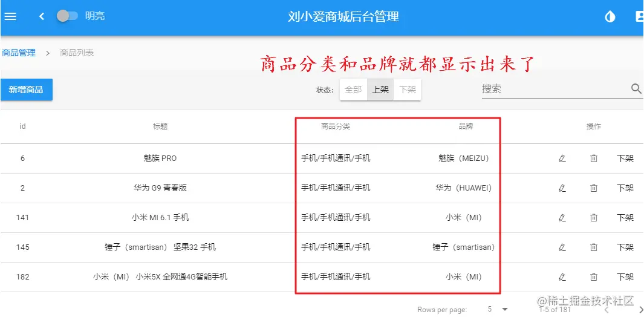The width and height of the screenshot is (644, 317).
Task: Click id cell 145
Action: pyautogui.click(x=22, y=247)
